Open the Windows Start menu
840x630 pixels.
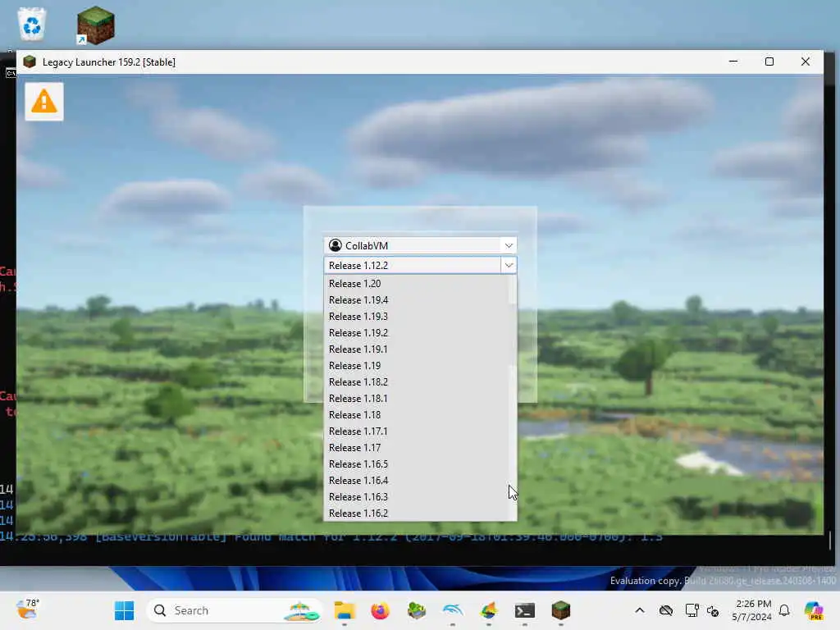125,610
